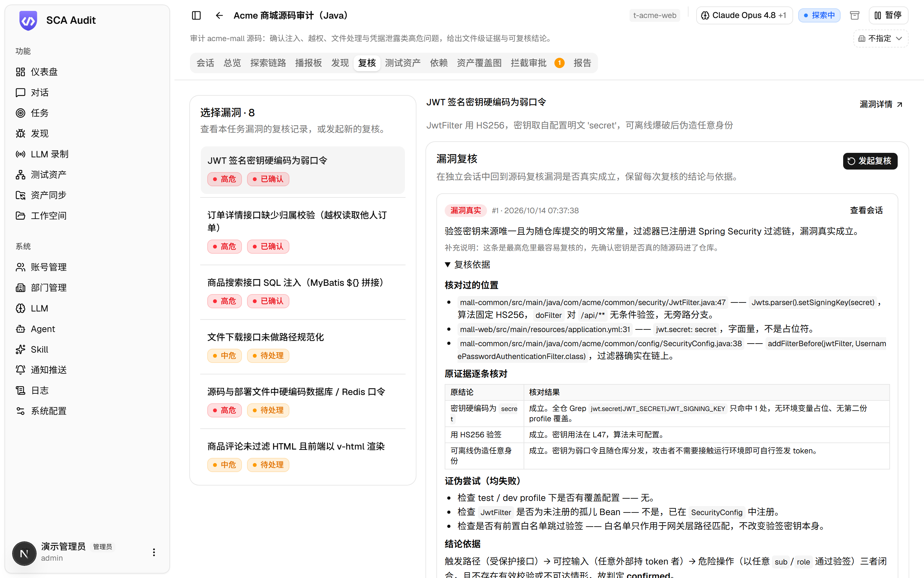Image resolution: width=924 pixels, height=578 pixels.
Task: Click the 暂停 button
Action: click(888, 15)
